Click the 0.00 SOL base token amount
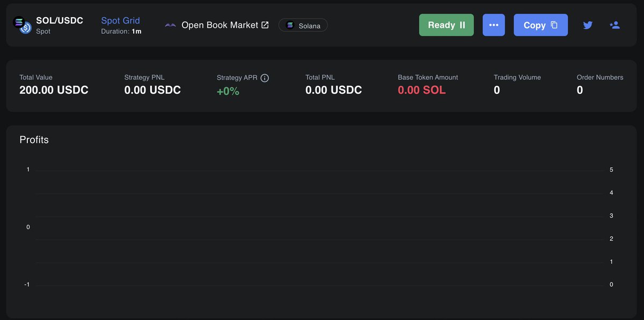The height and width of the screenshot is (320, 644). pos(422,90)
